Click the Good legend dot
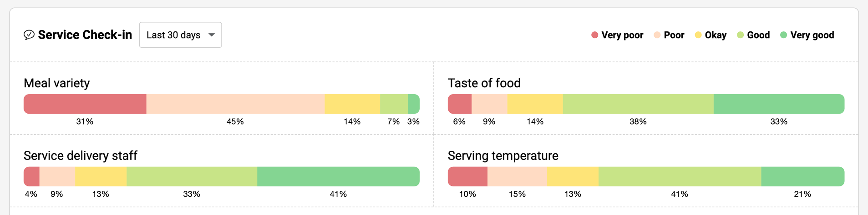Screen dimensions: 868x215 (740, 35)
